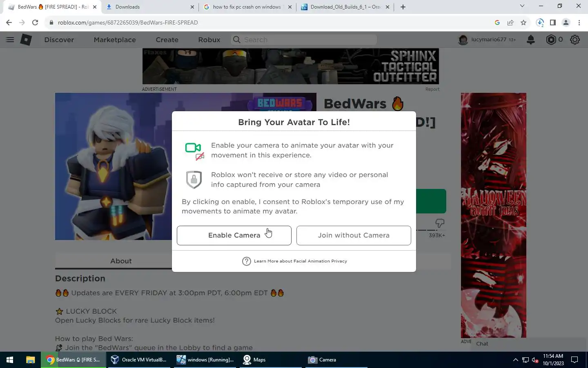This screenshot has width=588, height=368.
Task: Click the Enable Camera button
Action: (234, 236)
